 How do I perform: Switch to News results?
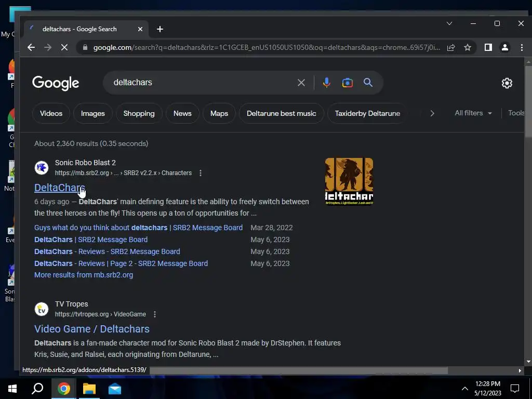click(182, 113)
